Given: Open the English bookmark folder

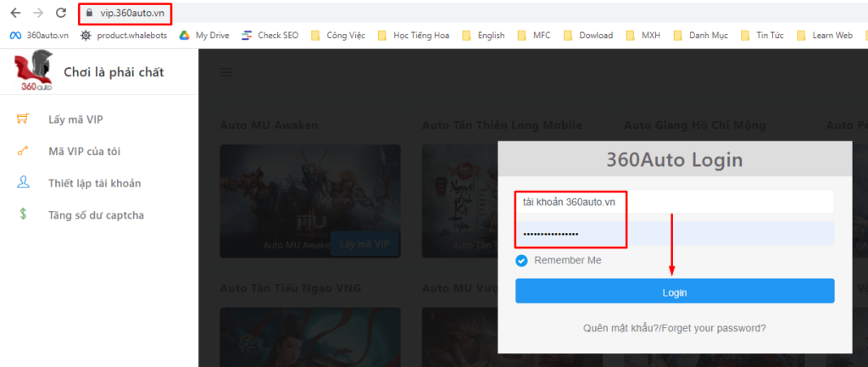Looking at the screenshot, I should (x=482, y=36).
